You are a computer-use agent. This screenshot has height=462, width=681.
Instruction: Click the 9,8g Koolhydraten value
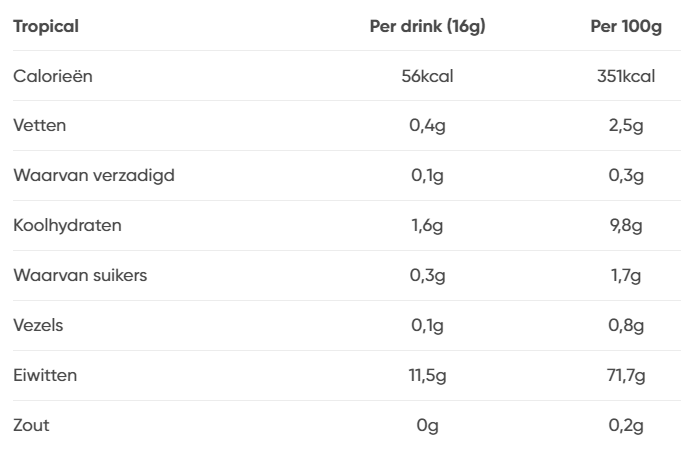click(x=626, y=226)
